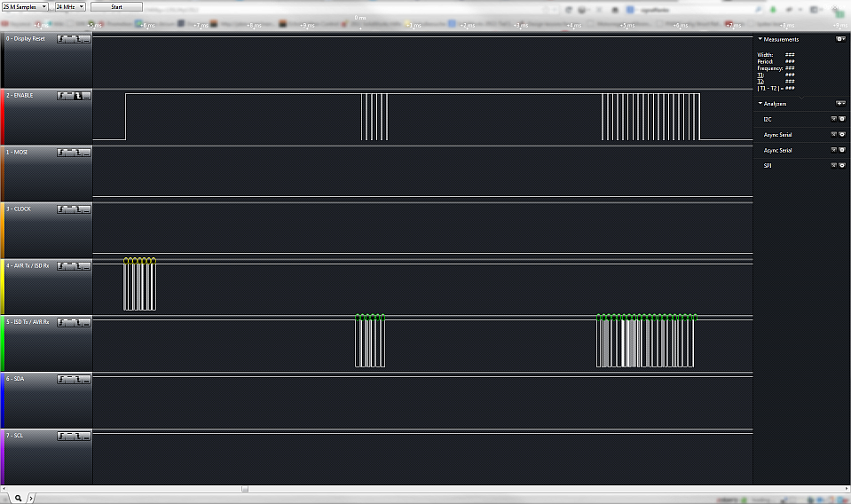Click the T1 marker label in Measurements
This screenshot has width=851, height=504.
click(x=760, y=75)
